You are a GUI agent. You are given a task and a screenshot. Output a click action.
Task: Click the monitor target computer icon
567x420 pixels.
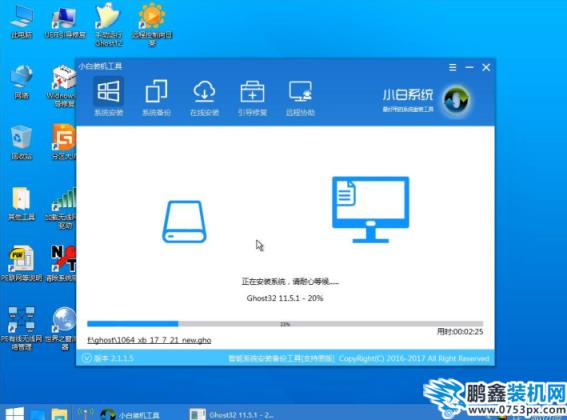[371, 209]
